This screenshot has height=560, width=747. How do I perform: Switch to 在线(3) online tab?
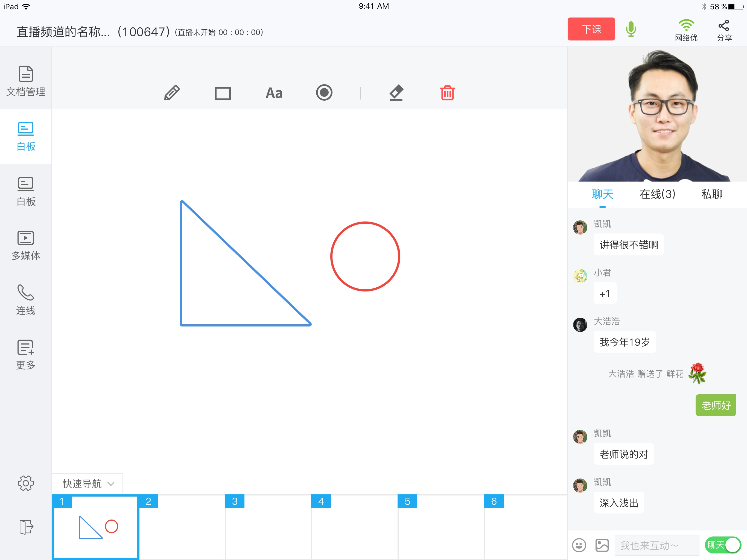[x=657, y=194]
